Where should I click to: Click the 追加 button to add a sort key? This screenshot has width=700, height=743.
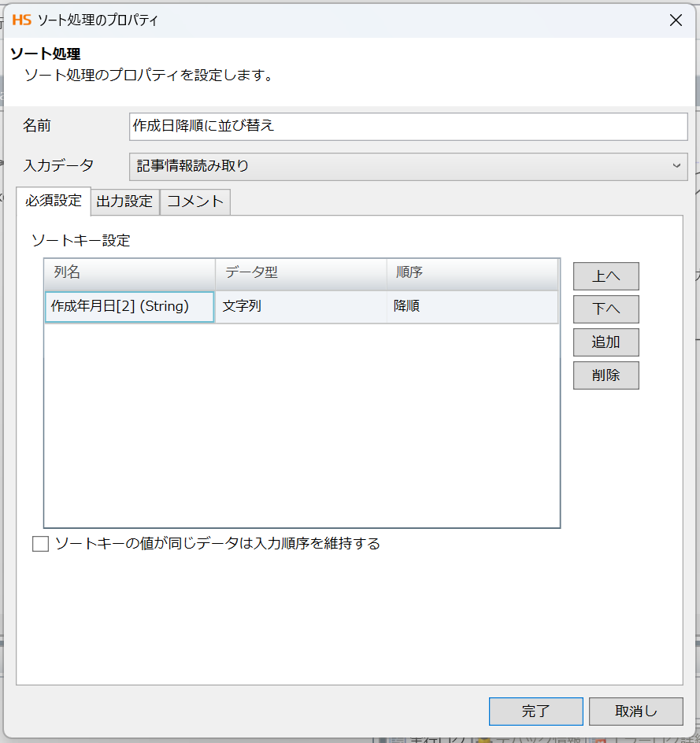tap(606, 342)
